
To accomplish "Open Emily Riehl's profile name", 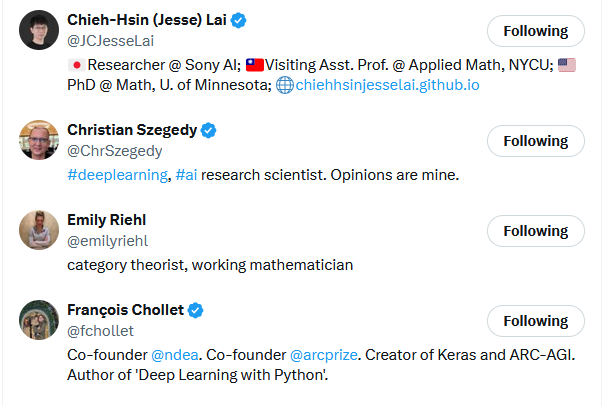I will click(x=107, y=219).
